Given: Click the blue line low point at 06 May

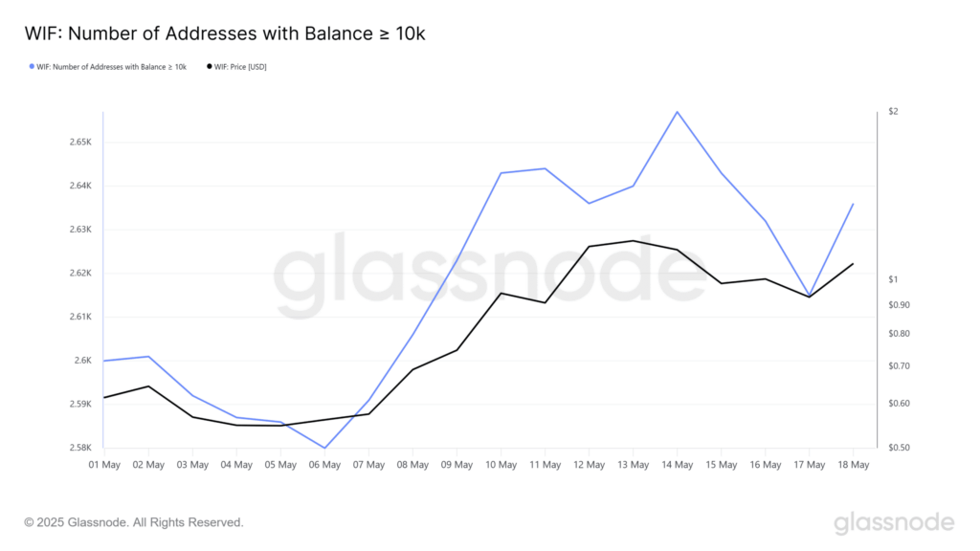Looking at the screenshot, I should coord(324,448).
